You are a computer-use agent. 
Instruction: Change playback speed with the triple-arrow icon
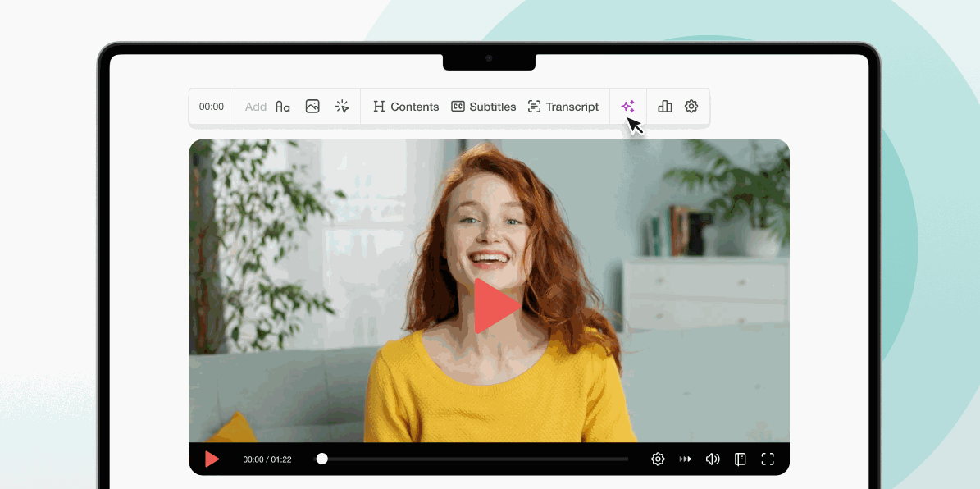point(686,459)
